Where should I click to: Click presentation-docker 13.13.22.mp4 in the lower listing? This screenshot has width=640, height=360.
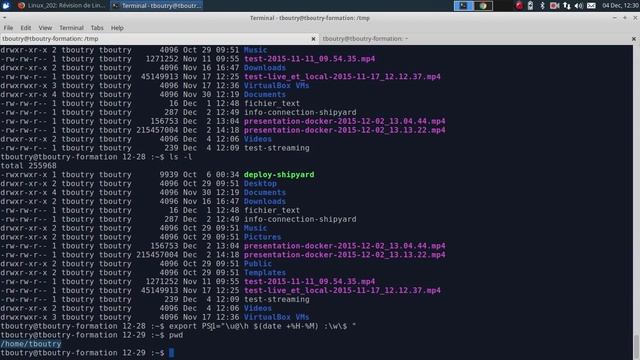345,255
